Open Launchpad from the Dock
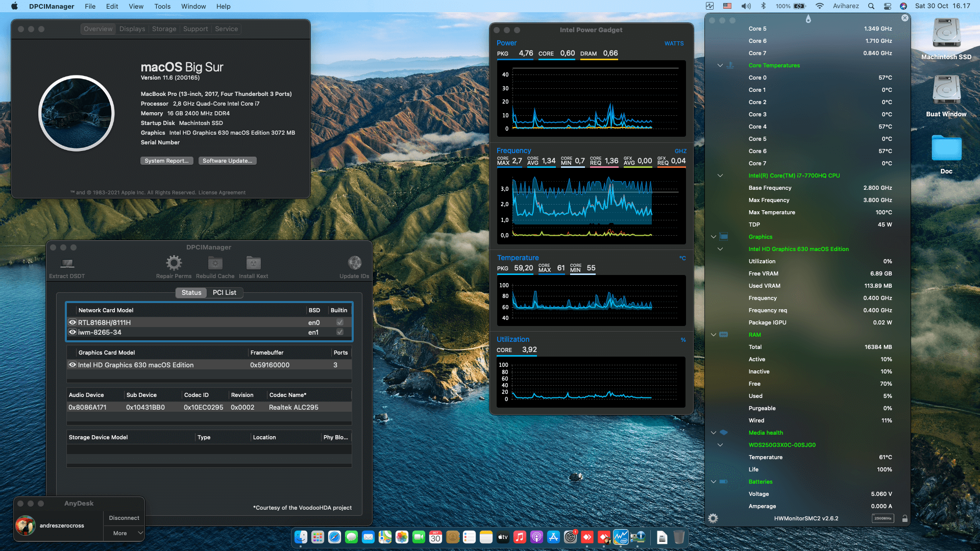The width and height of the screenshot is (980, 551). coord(317,537)
